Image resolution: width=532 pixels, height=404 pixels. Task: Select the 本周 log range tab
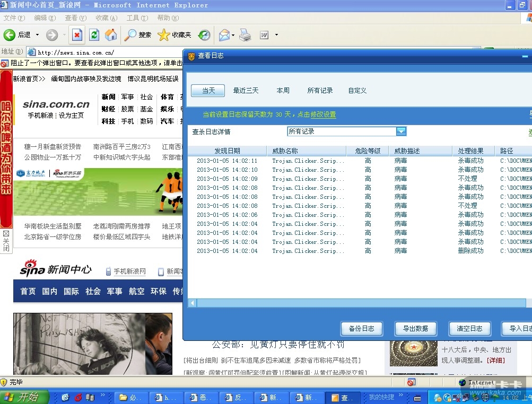tap(283, 91)
